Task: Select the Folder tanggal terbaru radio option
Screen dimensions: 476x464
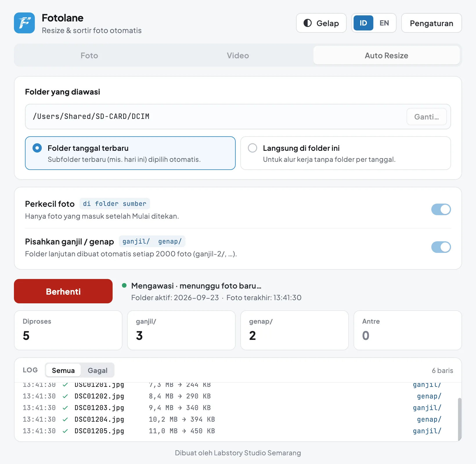Action: tap(130, 153)
